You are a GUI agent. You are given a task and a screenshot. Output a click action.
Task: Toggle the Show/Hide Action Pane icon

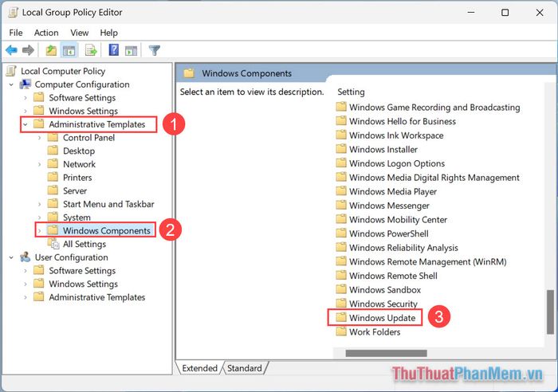[130, 50]
